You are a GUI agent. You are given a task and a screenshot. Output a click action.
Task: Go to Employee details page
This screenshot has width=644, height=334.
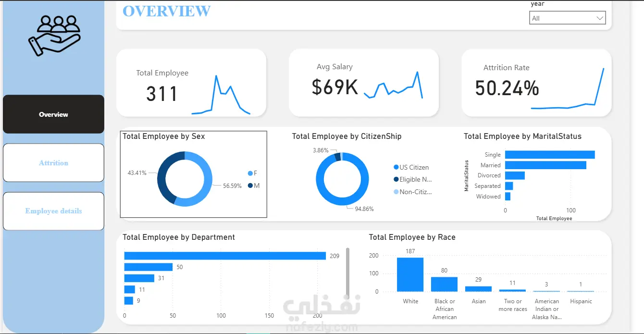pos(53,211)
